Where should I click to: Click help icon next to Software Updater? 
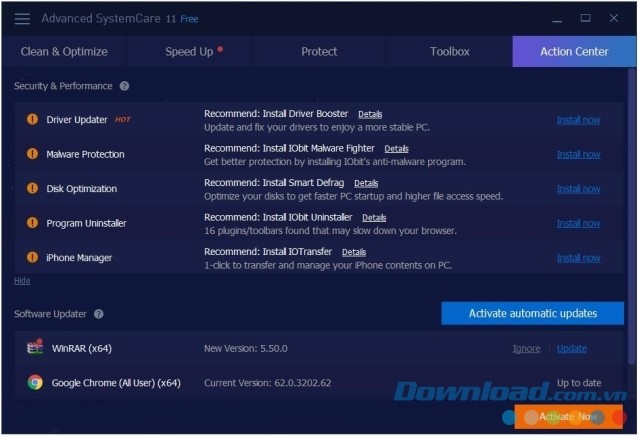[99, 314]
